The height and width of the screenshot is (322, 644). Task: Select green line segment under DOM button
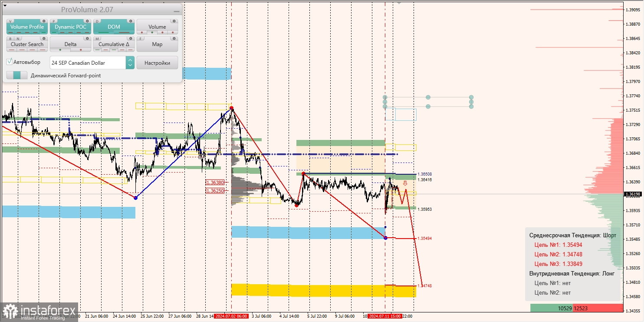[104, 33]
